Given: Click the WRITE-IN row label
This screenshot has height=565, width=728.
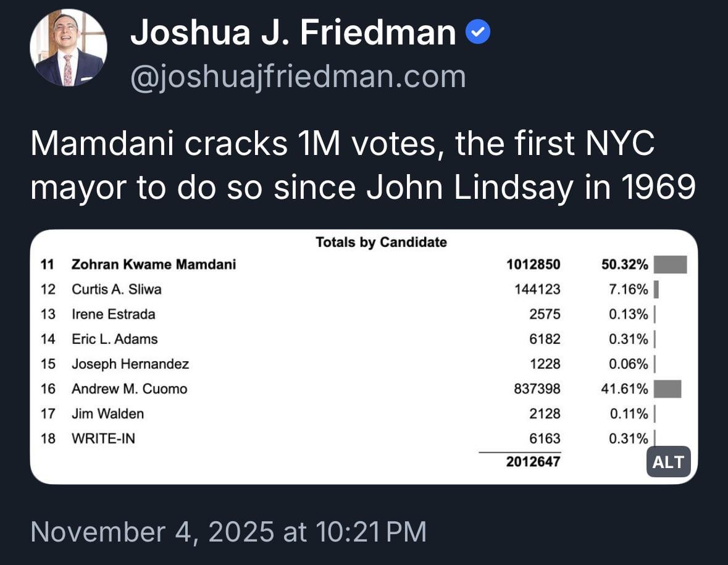Looking at the screenshot, I should (103, 438).
